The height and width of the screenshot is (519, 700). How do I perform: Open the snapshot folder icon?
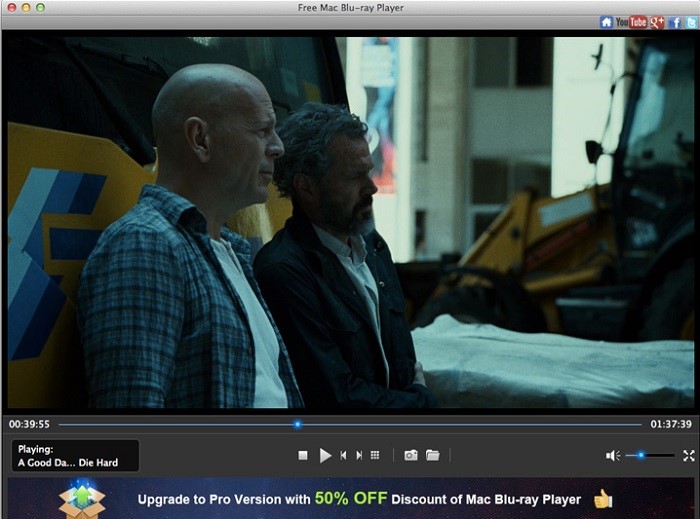(433, 455)
